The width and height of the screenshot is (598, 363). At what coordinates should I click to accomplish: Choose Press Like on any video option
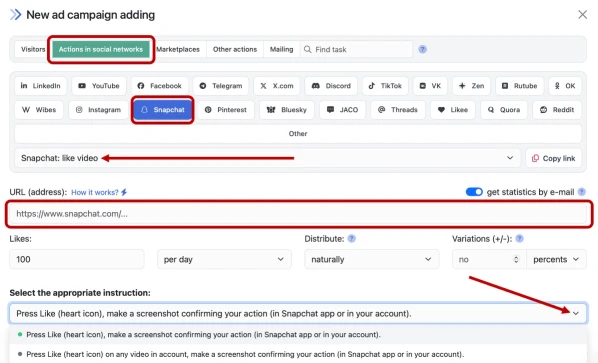(298, 354)
